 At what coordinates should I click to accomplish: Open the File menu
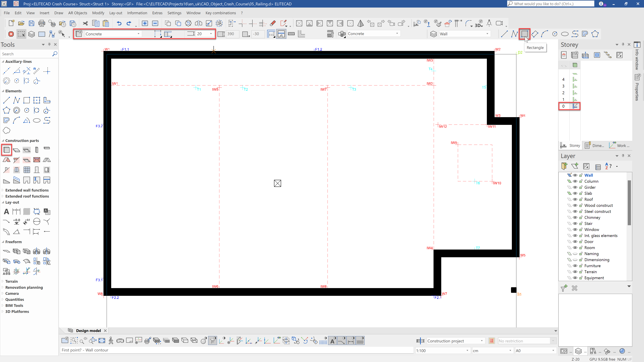coord(7,13)
